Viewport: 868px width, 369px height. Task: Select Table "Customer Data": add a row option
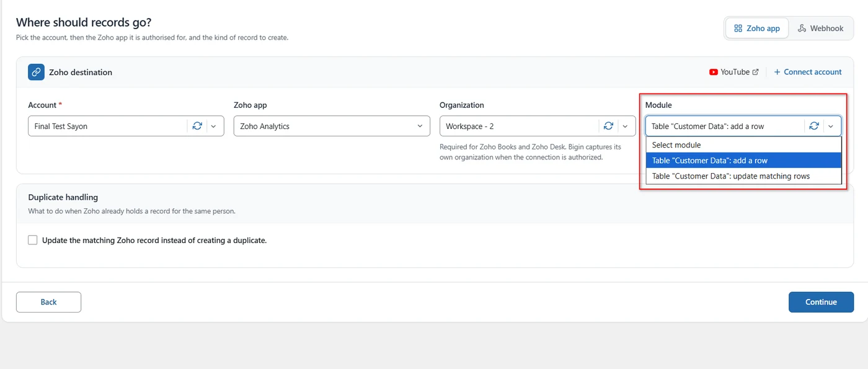point(743,160)
